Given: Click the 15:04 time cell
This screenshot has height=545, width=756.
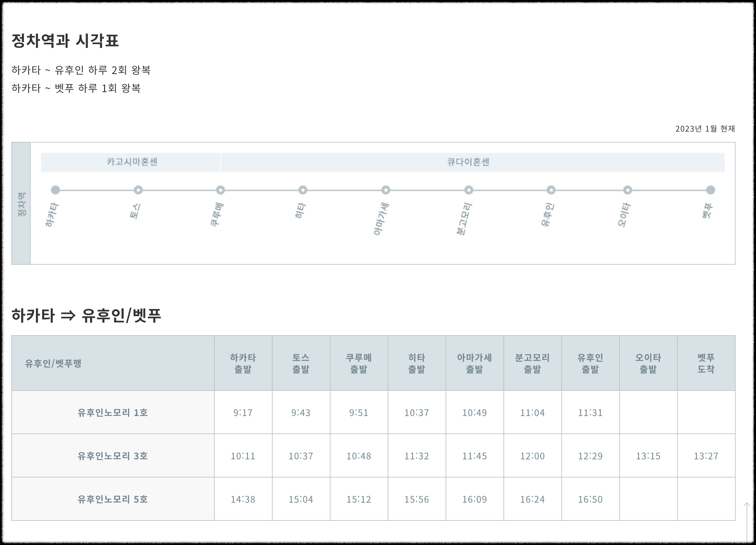Looking at the screenshot, I should tap(301, 499).
